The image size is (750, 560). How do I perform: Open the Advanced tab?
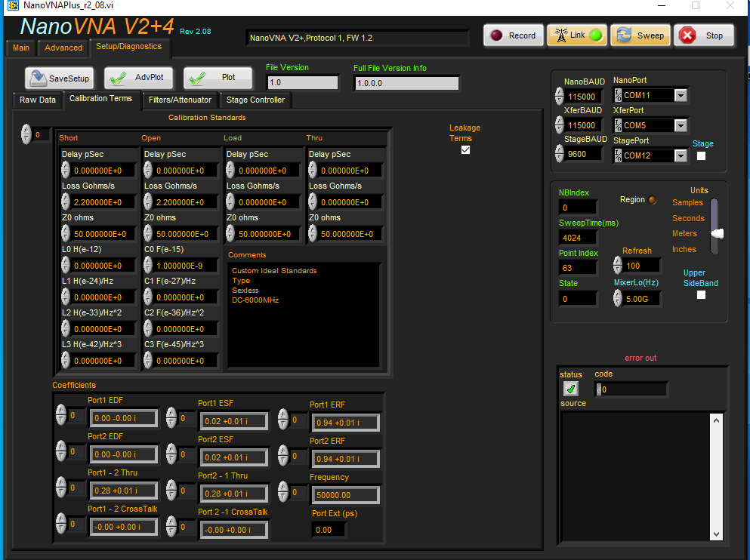tap(63, 48)
